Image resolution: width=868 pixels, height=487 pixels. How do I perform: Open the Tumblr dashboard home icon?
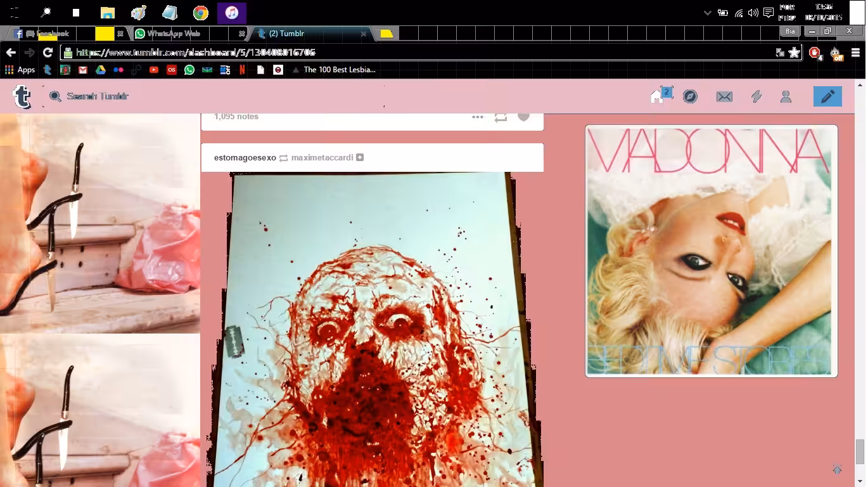point(657,96)
